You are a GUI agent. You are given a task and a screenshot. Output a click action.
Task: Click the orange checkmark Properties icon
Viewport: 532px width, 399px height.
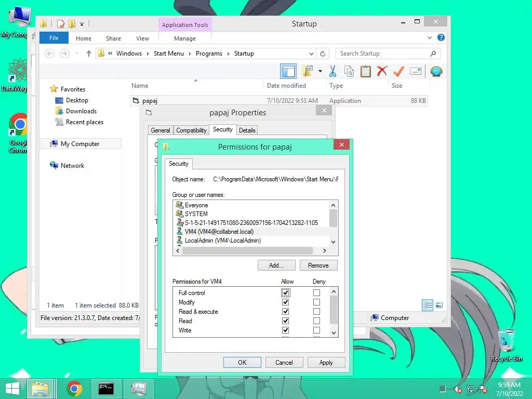tap(398, 71)
